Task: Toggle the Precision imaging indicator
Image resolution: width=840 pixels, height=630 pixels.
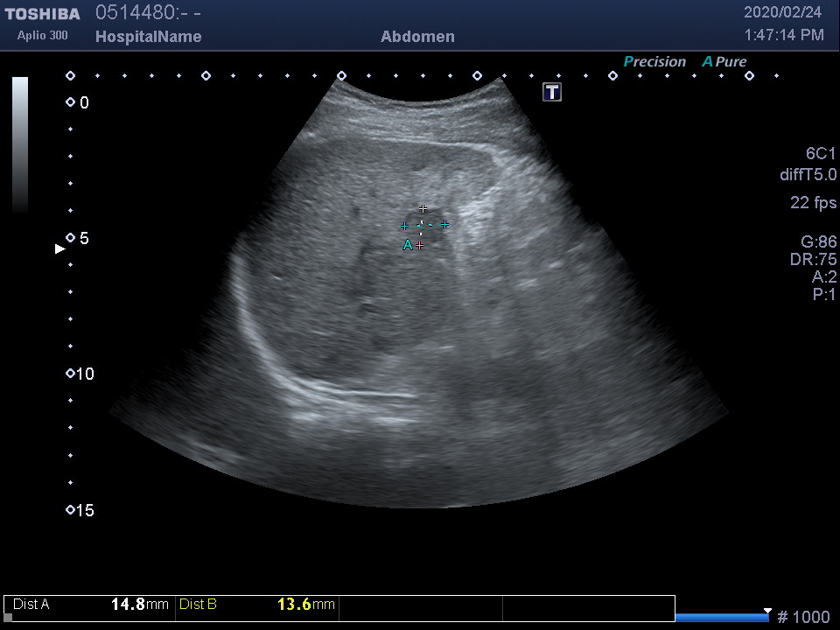Action: (654, 62)
